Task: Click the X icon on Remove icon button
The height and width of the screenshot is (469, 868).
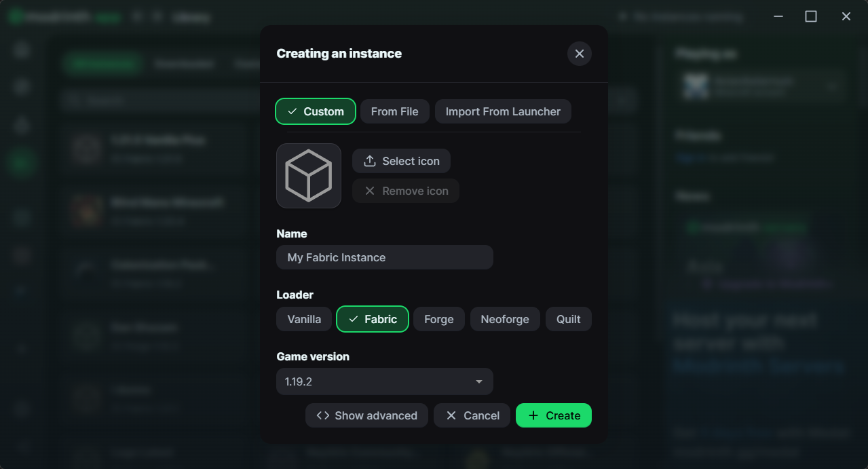Action: coord(370,191)
